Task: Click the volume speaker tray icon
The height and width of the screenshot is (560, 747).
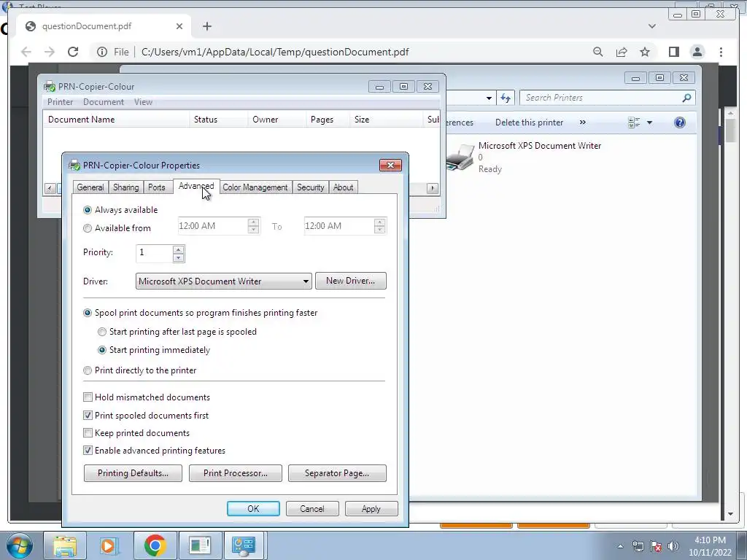Action: pos(673,547)
